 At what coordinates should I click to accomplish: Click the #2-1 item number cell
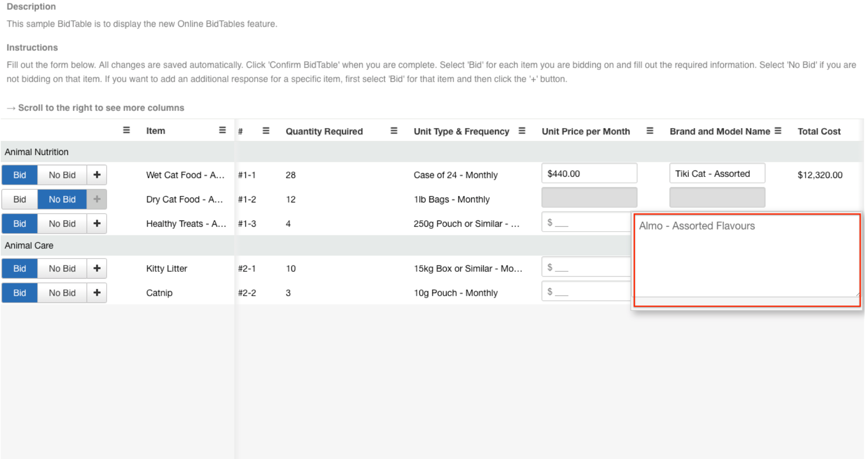pos(247,268)
